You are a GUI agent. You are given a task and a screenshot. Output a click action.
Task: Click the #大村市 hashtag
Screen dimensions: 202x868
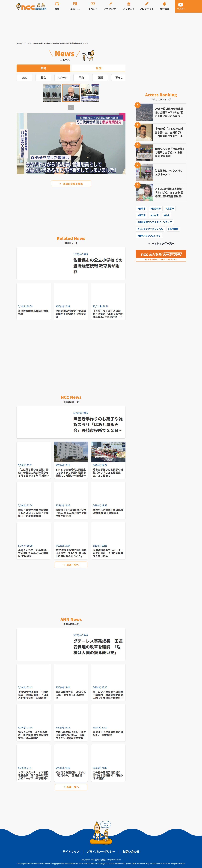pos(154,215)
